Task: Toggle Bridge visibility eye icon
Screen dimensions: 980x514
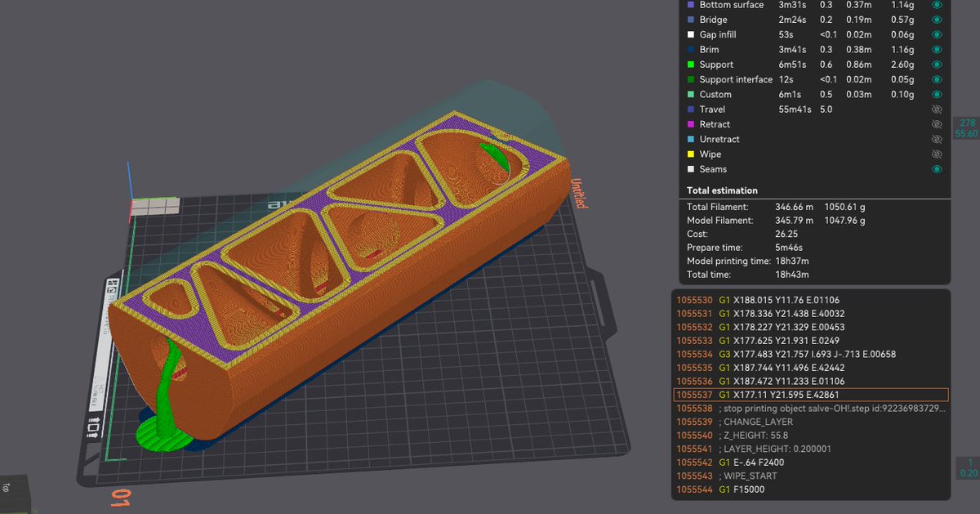Action: (x=937, y=20)
